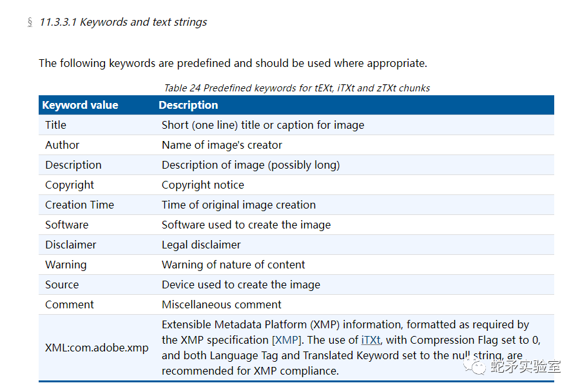Click 'Time of original image creation' text
This screenshot has height=392, width=580.
(x=238, y=205)
